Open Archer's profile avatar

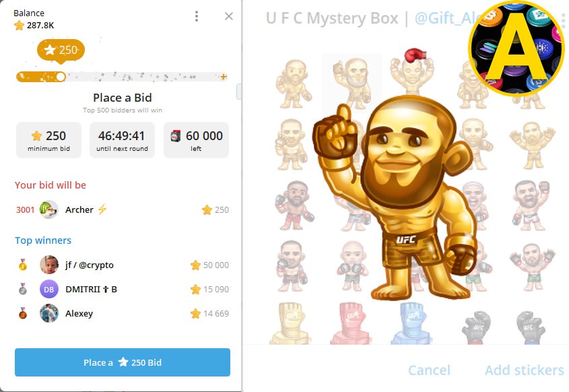[48, 209]
